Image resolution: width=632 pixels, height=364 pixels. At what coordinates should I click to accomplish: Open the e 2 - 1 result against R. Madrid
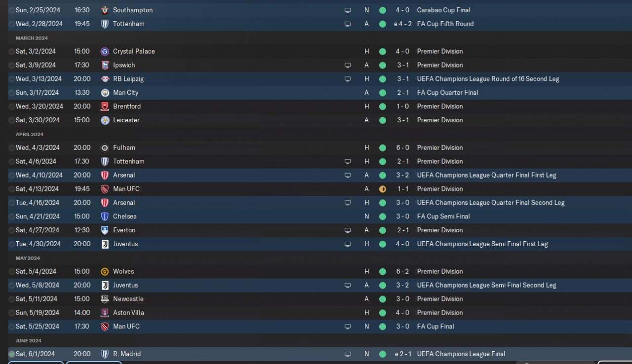pyautogui.click(x=403, y=354)
